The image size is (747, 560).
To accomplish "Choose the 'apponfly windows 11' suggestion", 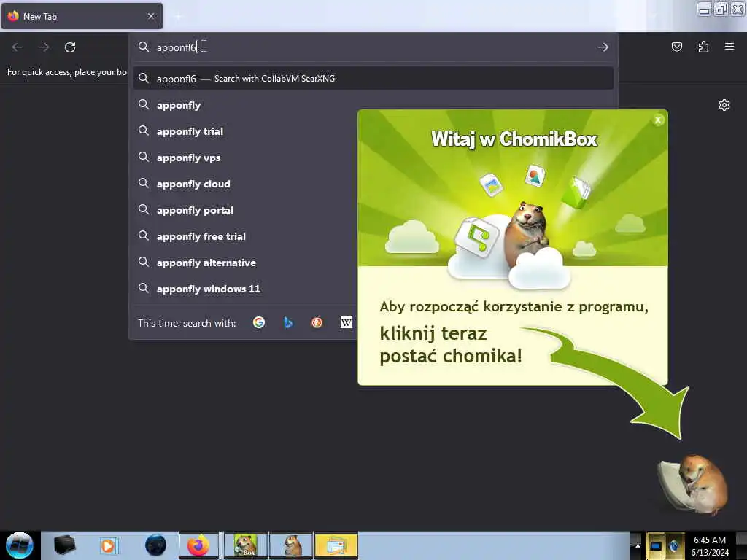I will click(x=209, y=289).
